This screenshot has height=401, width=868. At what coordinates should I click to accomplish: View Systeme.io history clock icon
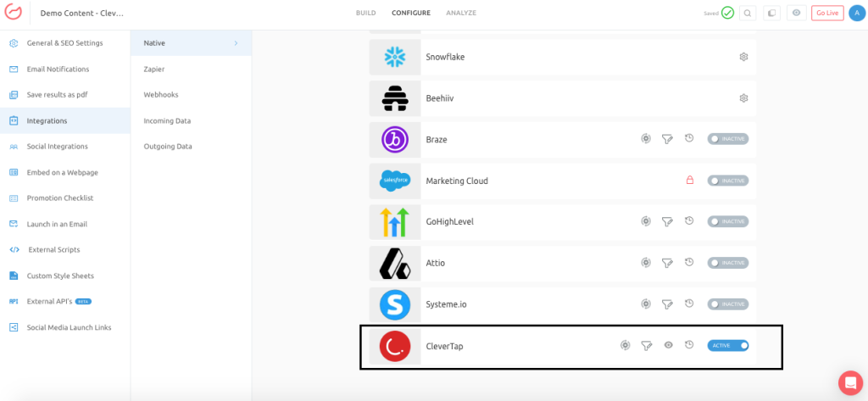[x=689, y=304]
